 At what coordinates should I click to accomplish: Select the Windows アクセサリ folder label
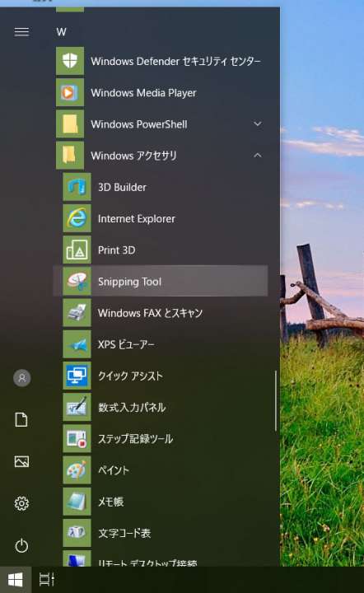133,156
